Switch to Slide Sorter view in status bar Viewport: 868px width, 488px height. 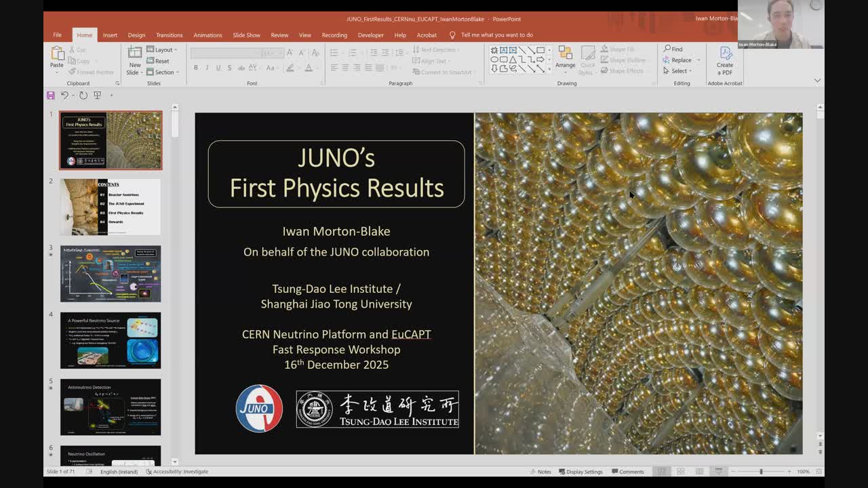pos(680,472)
